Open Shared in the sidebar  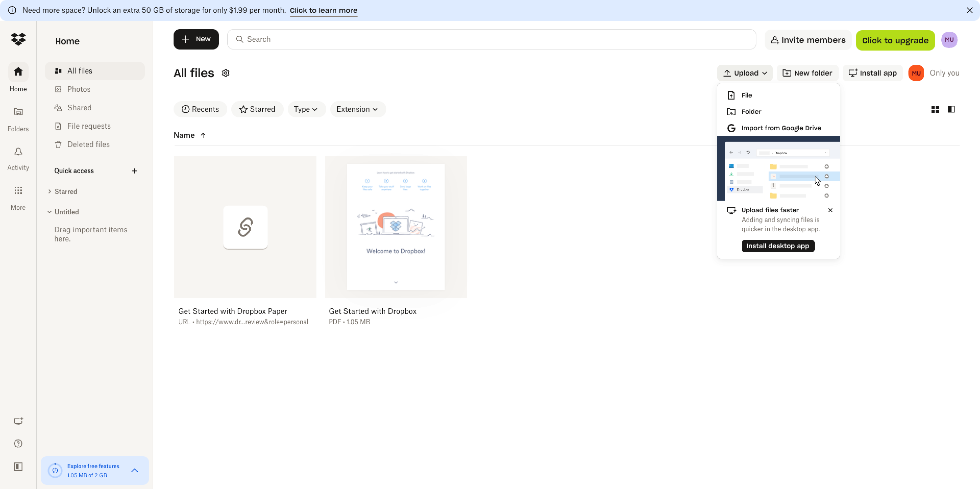(x=95, y=108)
